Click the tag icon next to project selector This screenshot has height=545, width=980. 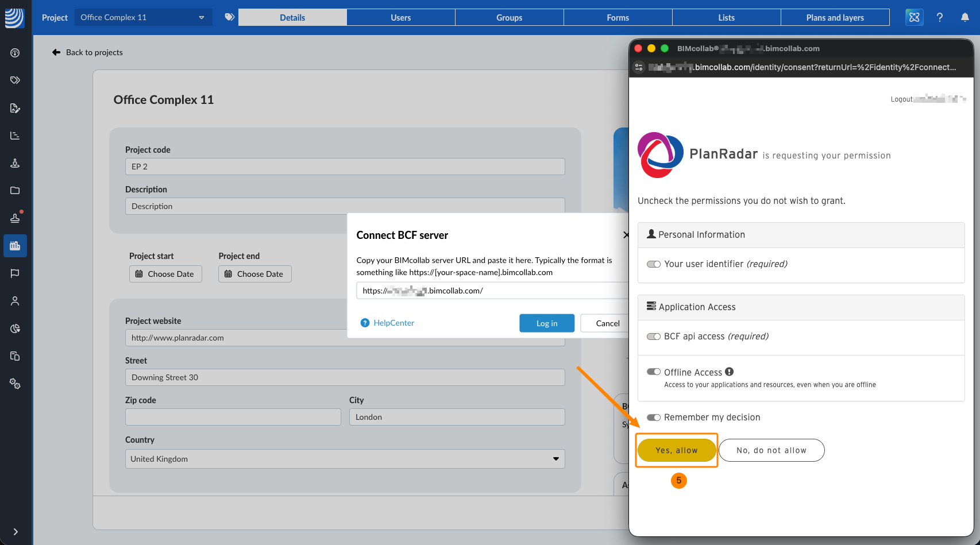[x=229, y=17]
